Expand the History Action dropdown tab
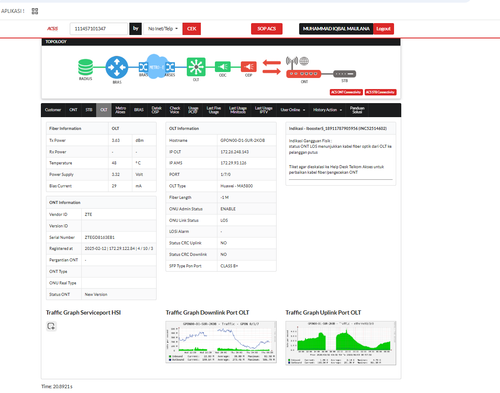This screenshot has height=393, width=500. pos(327,110)
